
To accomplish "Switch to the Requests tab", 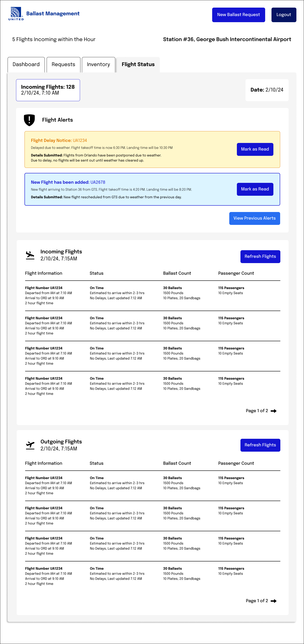I will (x=63, y=64).
